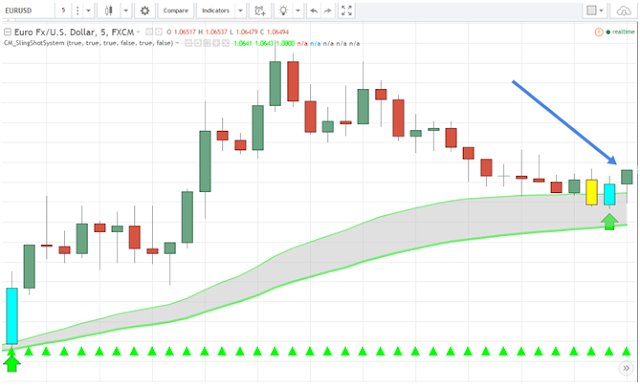Click the close value 1.06494
The image size is (640, 388).
coord(278,32)
